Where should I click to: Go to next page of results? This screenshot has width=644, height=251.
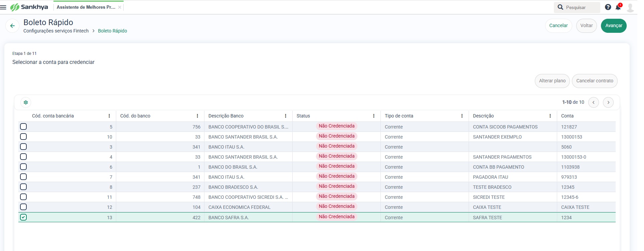coord(608,102)
